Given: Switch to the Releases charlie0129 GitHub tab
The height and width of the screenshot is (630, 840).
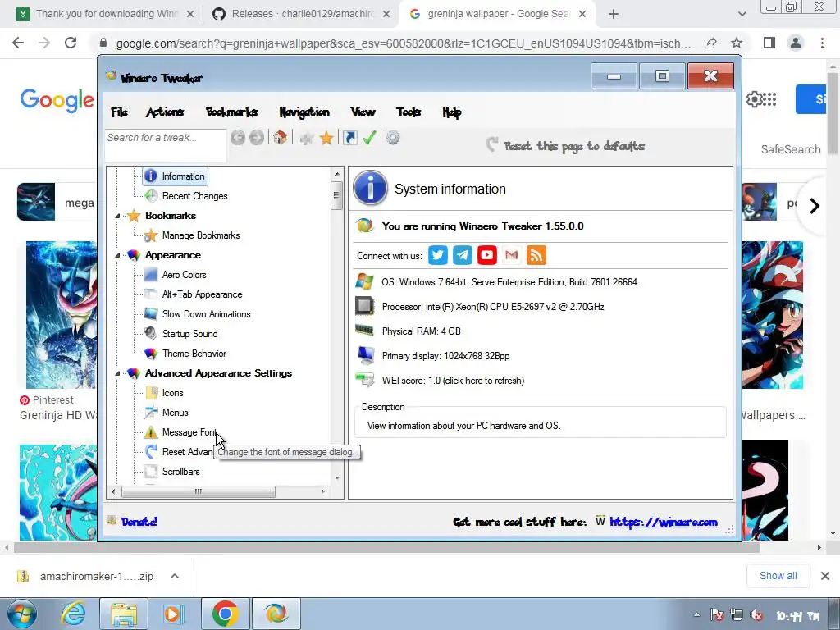Looking at the screenshot, I should 300,14.
